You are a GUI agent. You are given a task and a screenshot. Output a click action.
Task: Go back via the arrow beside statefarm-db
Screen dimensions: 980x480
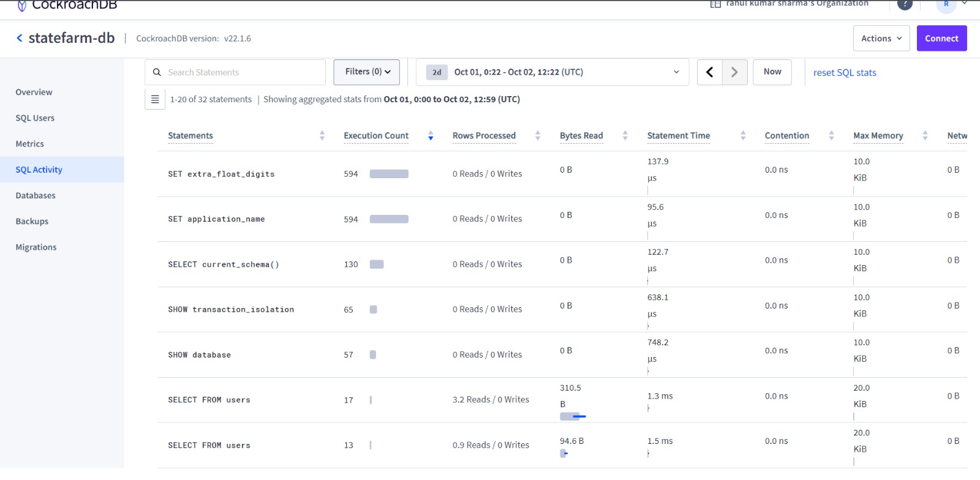point(20,38)
